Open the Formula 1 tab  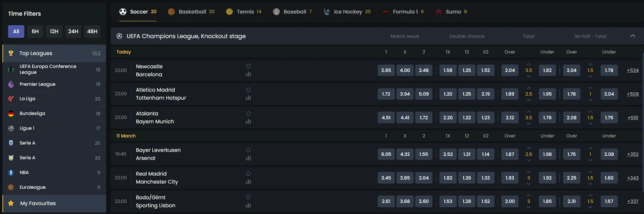click(x=403, y=12)
